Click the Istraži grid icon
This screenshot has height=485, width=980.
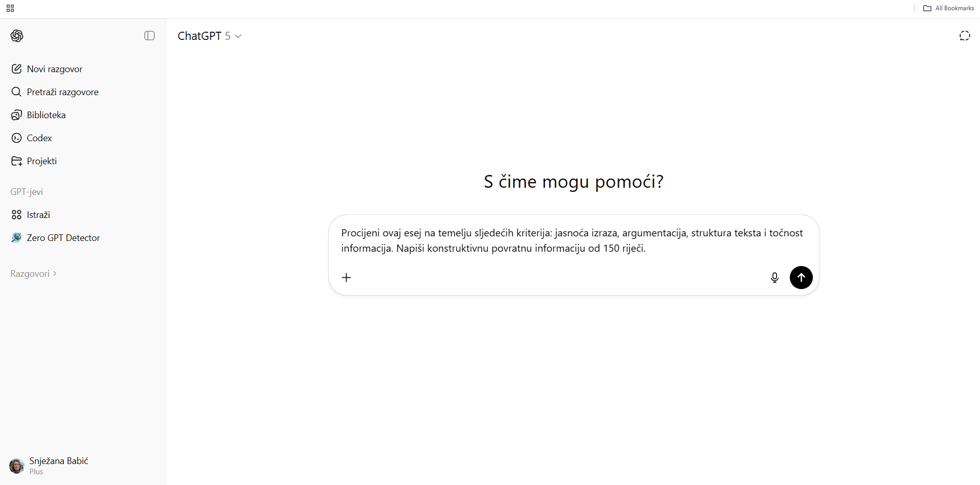tap(16, 215)
